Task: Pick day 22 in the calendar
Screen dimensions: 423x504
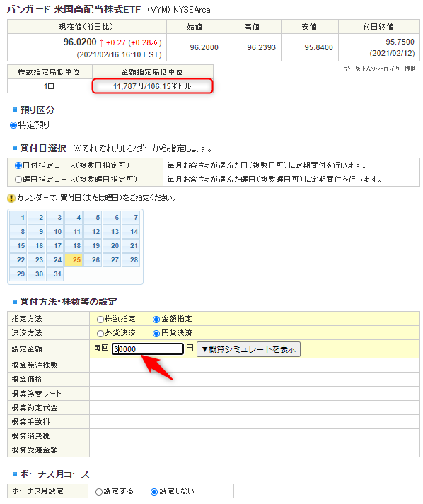Action: 18,260
